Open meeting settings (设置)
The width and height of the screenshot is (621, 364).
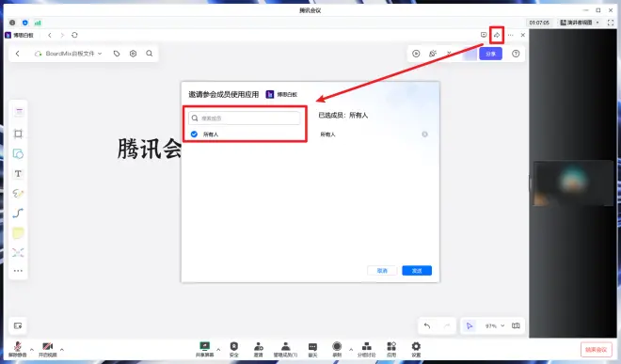[x=416, y=349]
